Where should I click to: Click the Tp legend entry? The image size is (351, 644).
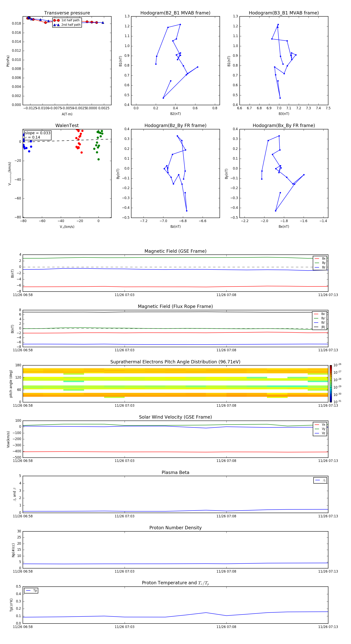31,591
